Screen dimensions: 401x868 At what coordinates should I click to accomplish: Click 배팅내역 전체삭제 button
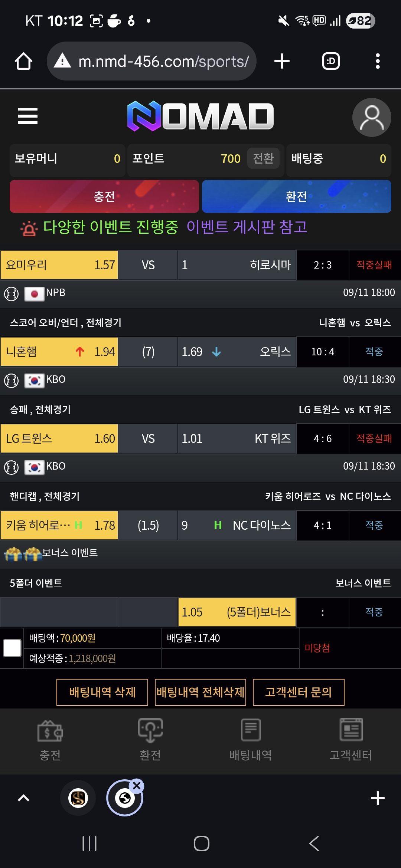click(x=200, y=692)
